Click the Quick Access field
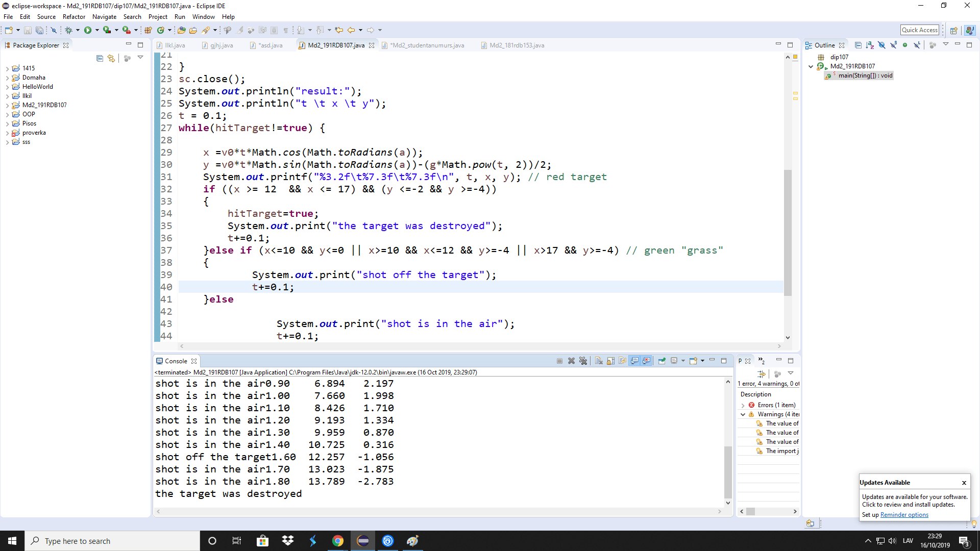This screenshot has width=980, height=551. click(919, 30)
